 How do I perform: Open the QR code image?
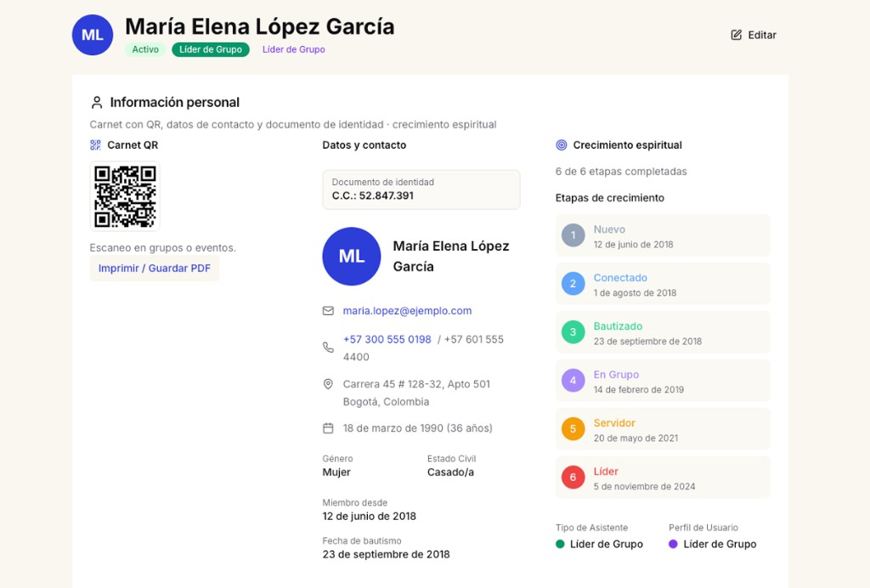[125, 196]
